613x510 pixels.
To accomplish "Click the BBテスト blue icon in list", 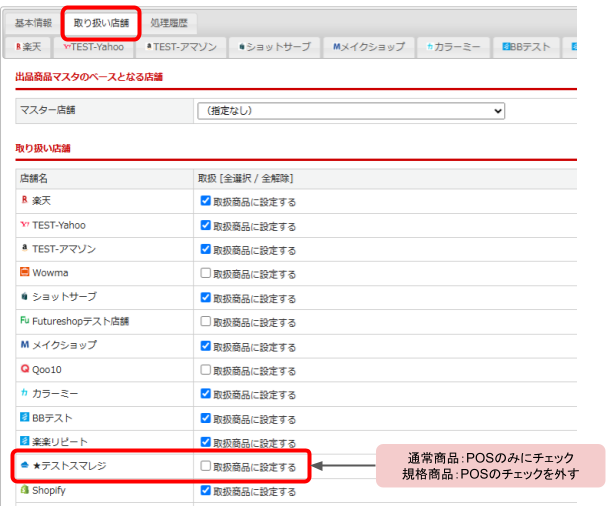I will (25, 417).
